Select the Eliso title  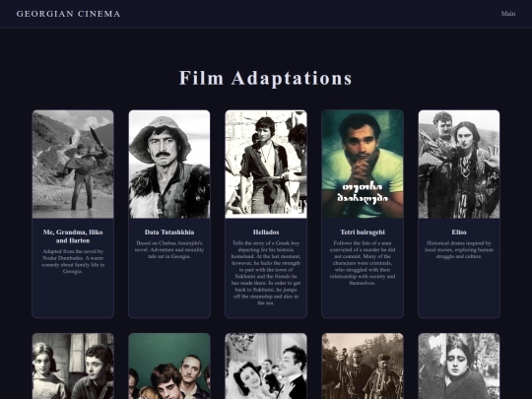click(459, 233)
